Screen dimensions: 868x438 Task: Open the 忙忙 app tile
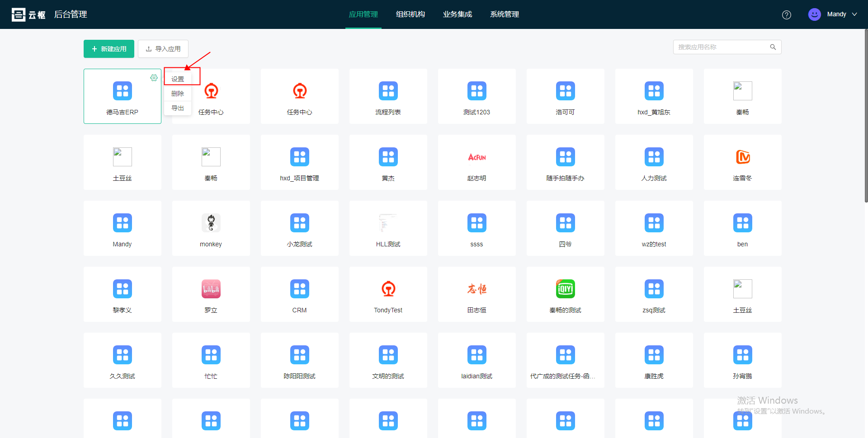(x=211, y=360)
